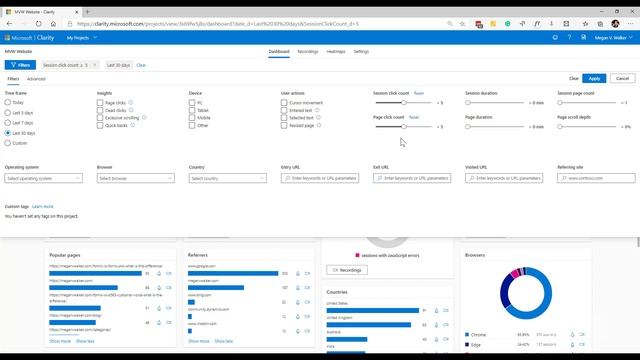This screenshot has width=640, height=360.
Task: Check the Rage clicks checkbox
Action: [x=100, y=102]
